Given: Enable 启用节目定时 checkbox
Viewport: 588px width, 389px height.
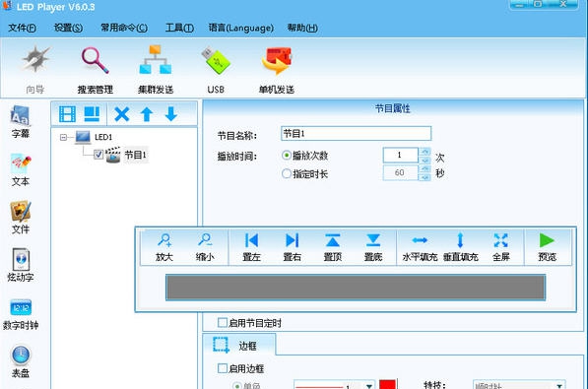Looking at the screenshot, I should [223, 323].
